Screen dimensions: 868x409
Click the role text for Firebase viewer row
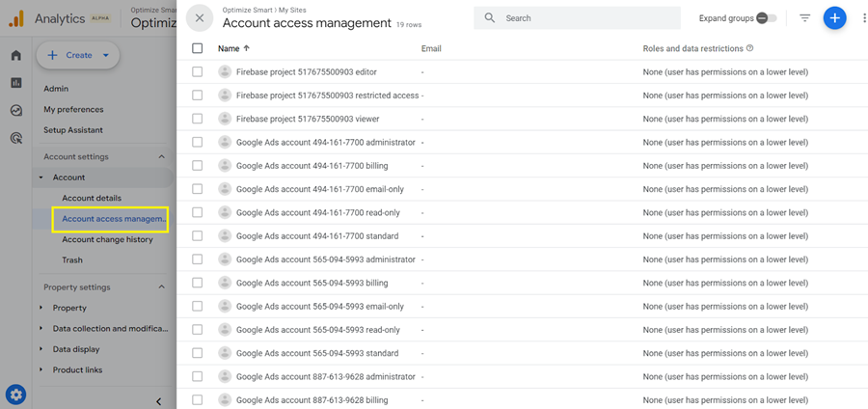pos(725,119)
